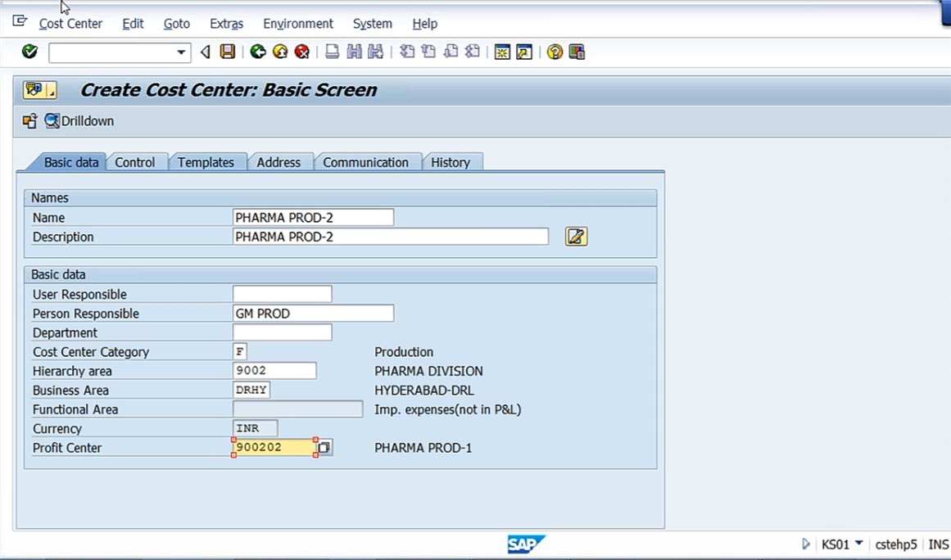Screen dimensions: 951x560
Task: Expand the status bar triangle near KS01
Action: click(805, 544)
